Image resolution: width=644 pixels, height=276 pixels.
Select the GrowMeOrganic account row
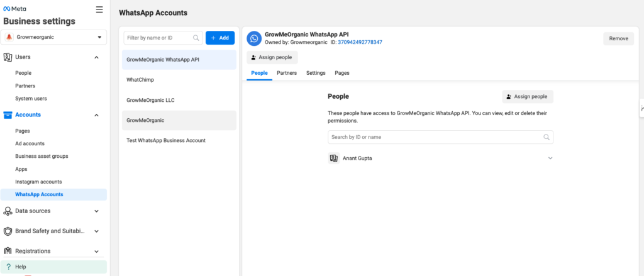(179, 120)
